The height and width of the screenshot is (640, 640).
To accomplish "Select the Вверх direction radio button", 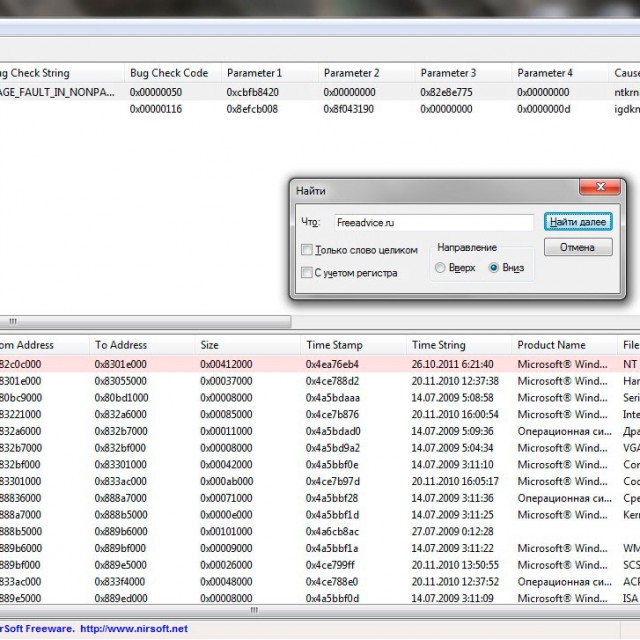I will tap(441, 268).
